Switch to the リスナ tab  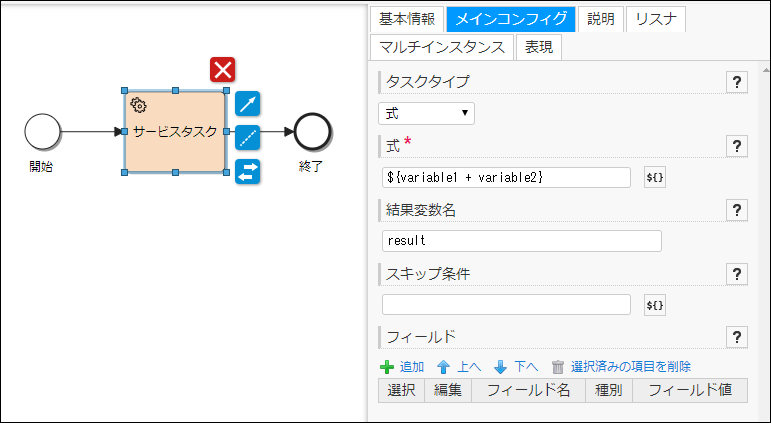pyautogui.click(x=655, y=19)
